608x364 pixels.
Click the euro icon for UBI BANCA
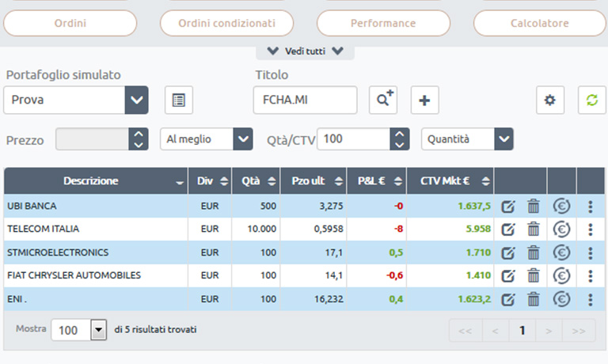561,207
